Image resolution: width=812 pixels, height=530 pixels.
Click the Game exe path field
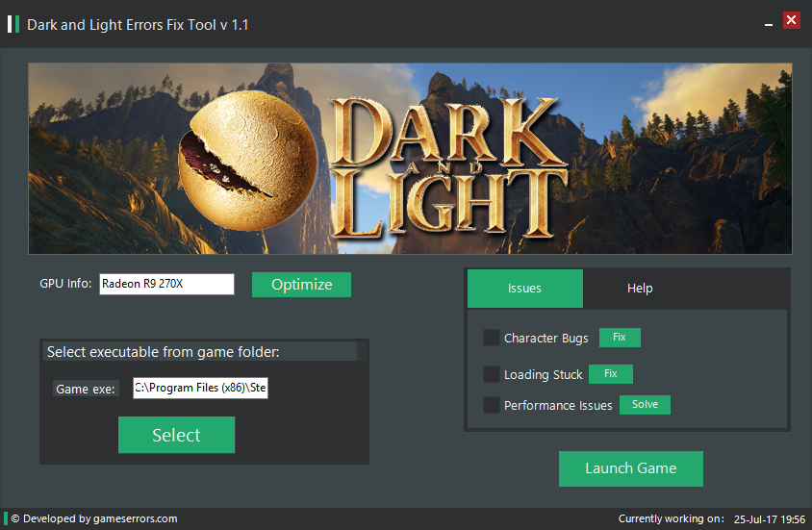pyautogui.click(x=200, y=388)
